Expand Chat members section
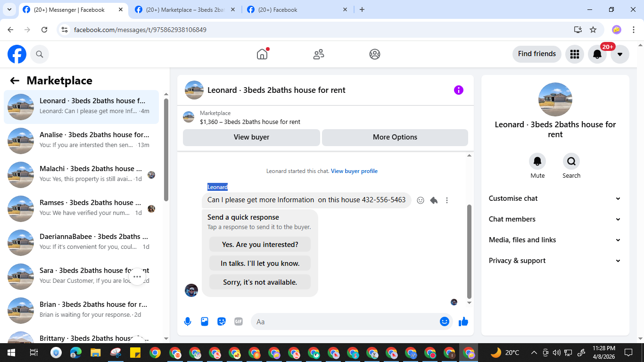The width and height of the screenshot is (644, 362). coord(555,219)
